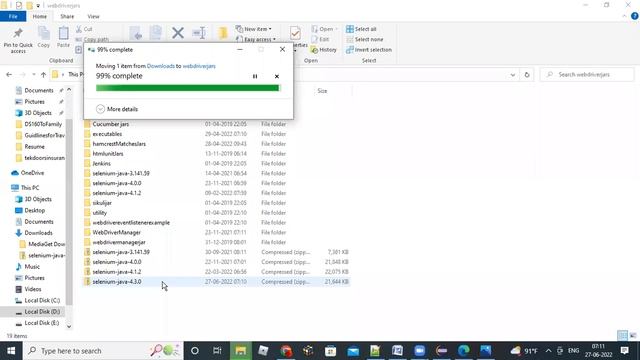Follow the Downloads link in dialog
640x360 pixels.
coord(160,66)
